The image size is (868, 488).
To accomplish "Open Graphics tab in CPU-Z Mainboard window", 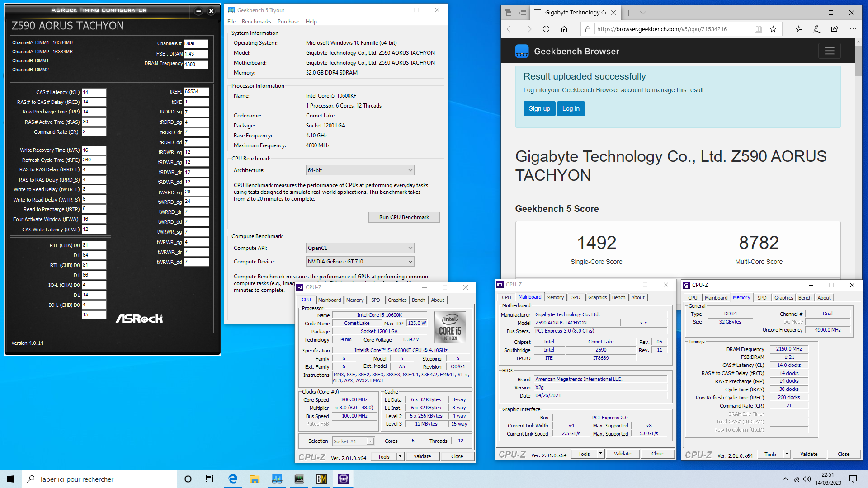I will point(597,297).
